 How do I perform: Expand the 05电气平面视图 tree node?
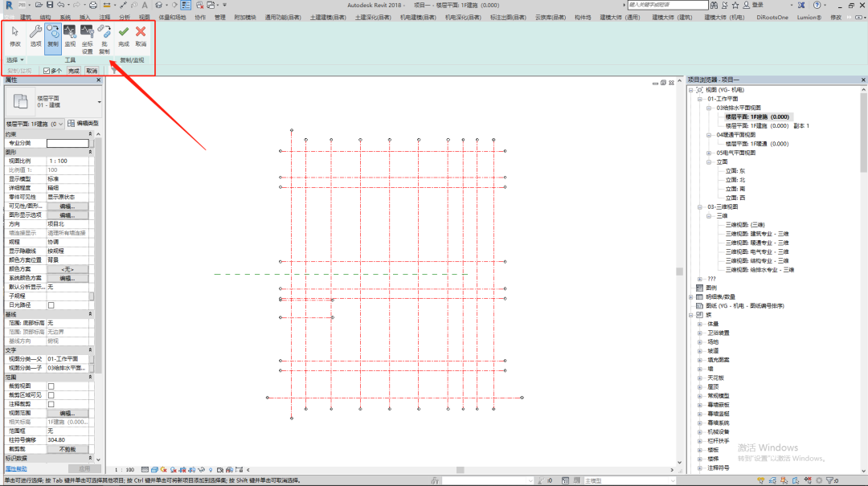click(x=709, y=153)
